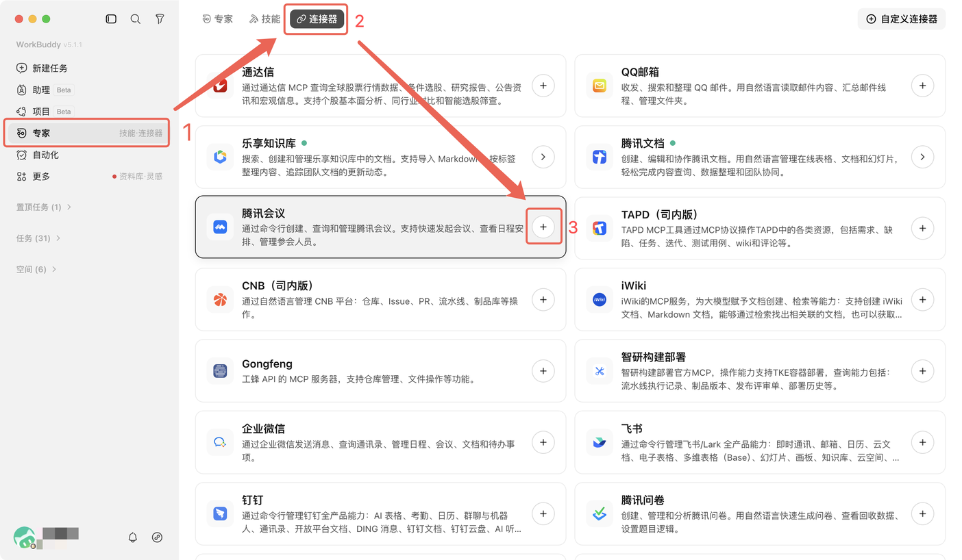Screen dimensions: 962x560
Task: Click the compass icon beside bell
Action: coord(157,537)
